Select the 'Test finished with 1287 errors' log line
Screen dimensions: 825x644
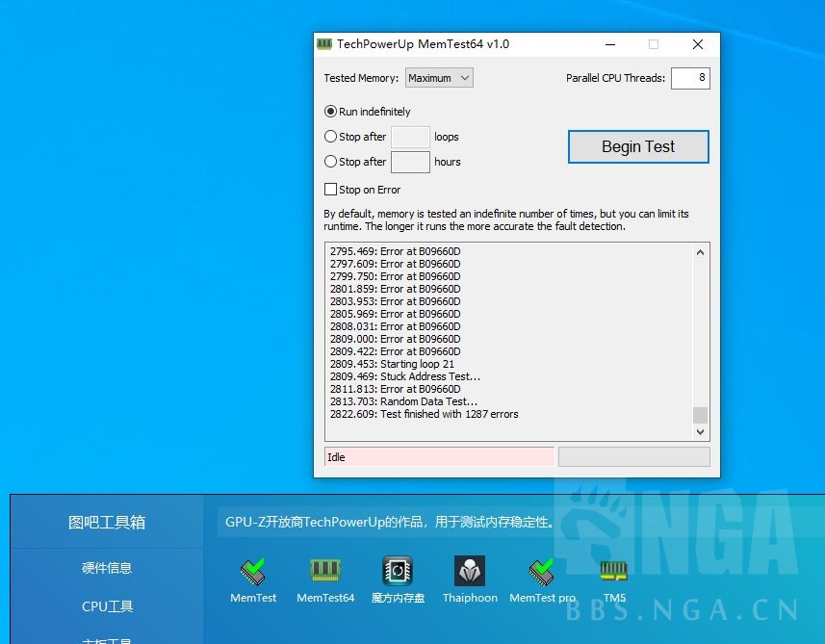point(425,414)
